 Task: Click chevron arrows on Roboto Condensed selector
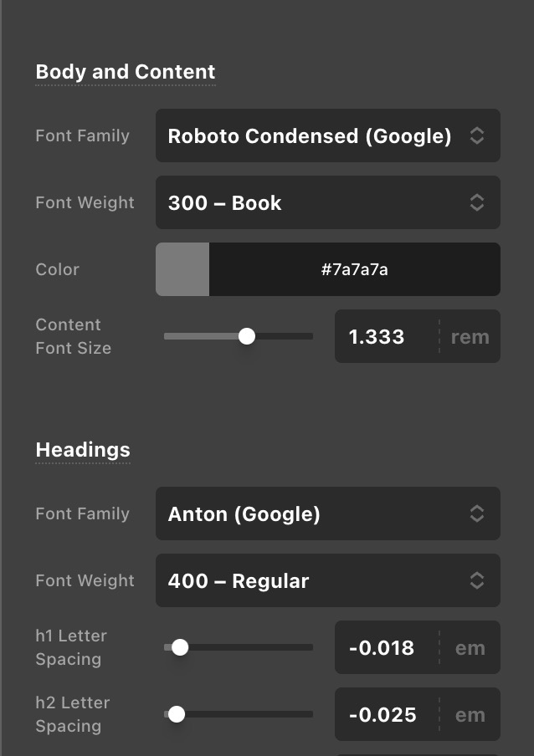click(477, 135)
